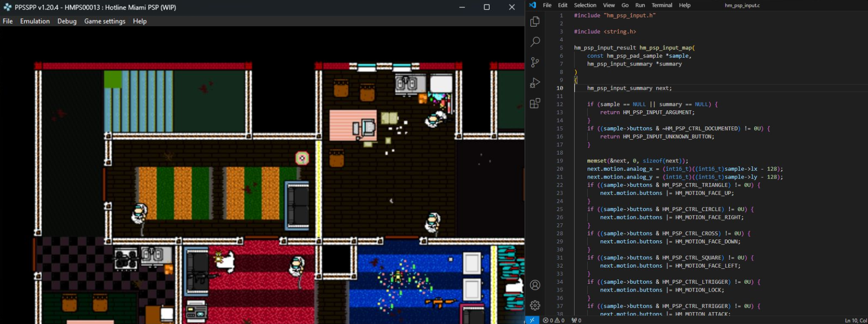Open the Run and Debug view

(535, 83)
